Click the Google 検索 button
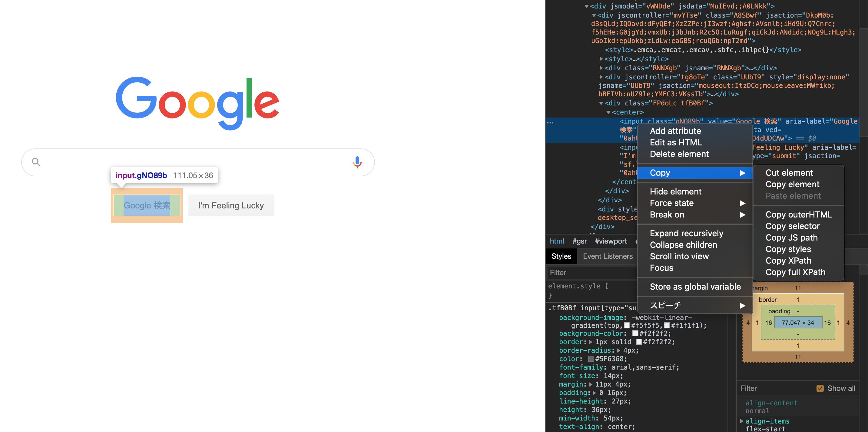Viewport: 868px width, 432px height. (x=147, y=205)
